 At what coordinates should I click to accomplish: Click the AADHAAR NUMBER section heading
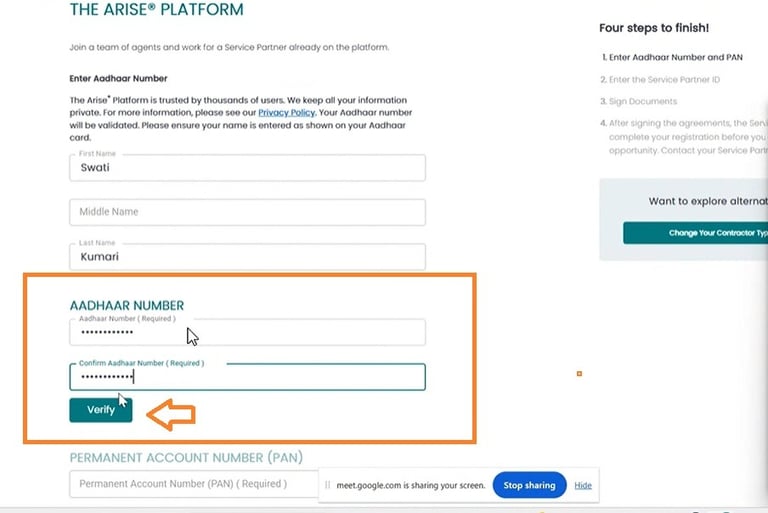pos(127,305)
